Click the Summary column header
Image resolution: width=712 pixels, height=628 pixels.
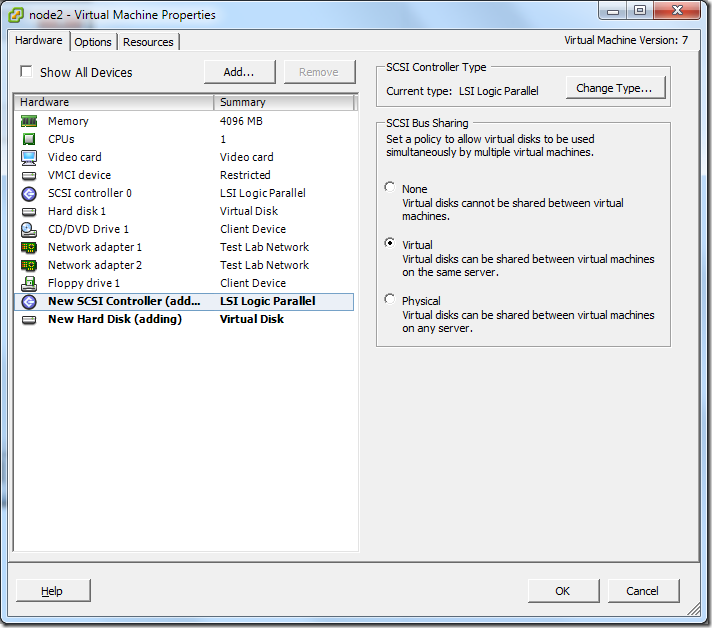283,102
